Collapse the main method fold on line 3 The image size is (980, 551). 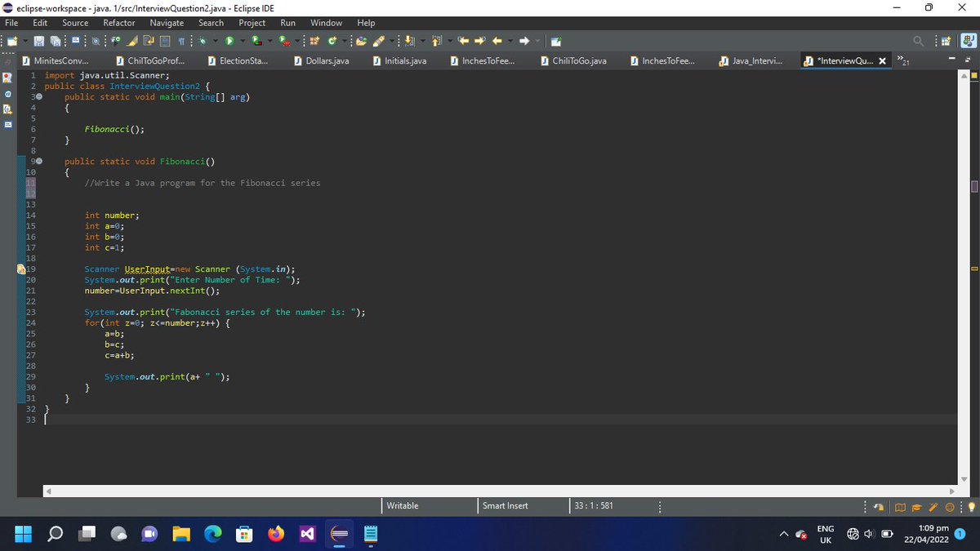38,97
